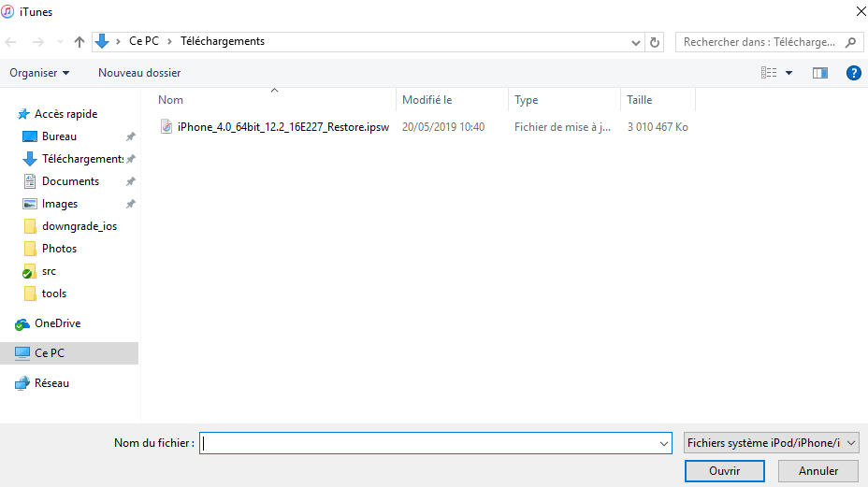The height and width of the screenshot is (487, 868).
Task: Click the pin icon next to Documents
Action: click(131, 181)
